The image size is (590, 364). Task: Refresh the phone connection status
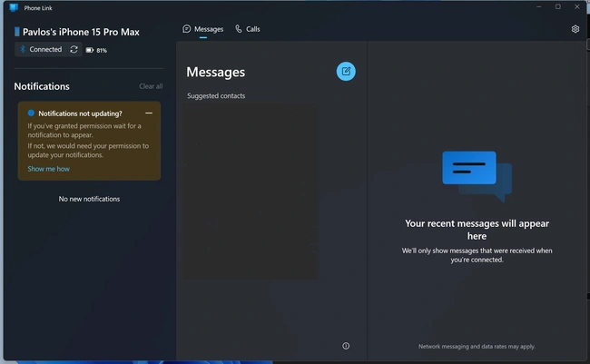tap(74, 49)
